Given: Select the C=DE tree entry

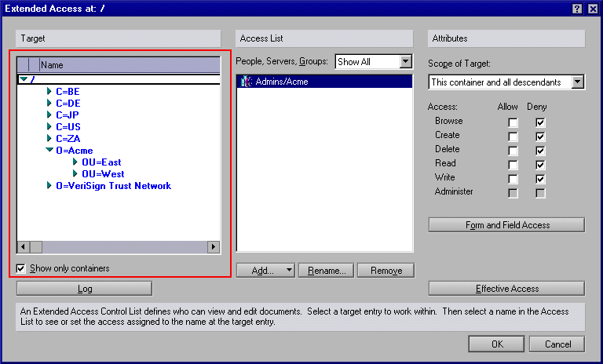Looking at the screenshot, I should pos(68,104).
